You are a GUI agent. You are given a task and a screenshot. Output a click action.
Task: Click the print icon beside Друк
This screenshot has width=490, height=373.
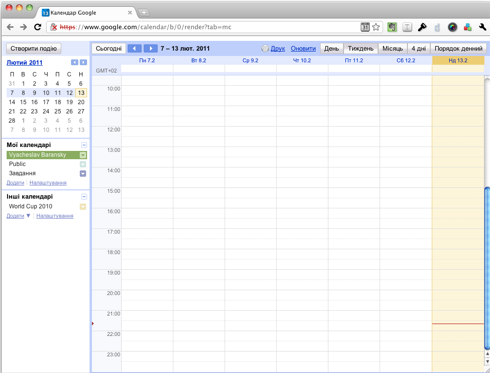coord(265,49)
